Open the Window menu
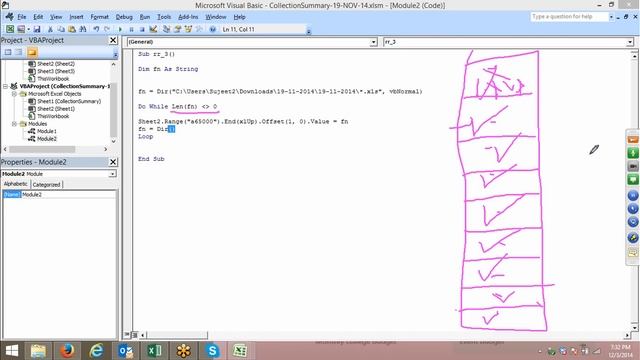This screenshot has width=640, height=360. [x=216, y=17]
